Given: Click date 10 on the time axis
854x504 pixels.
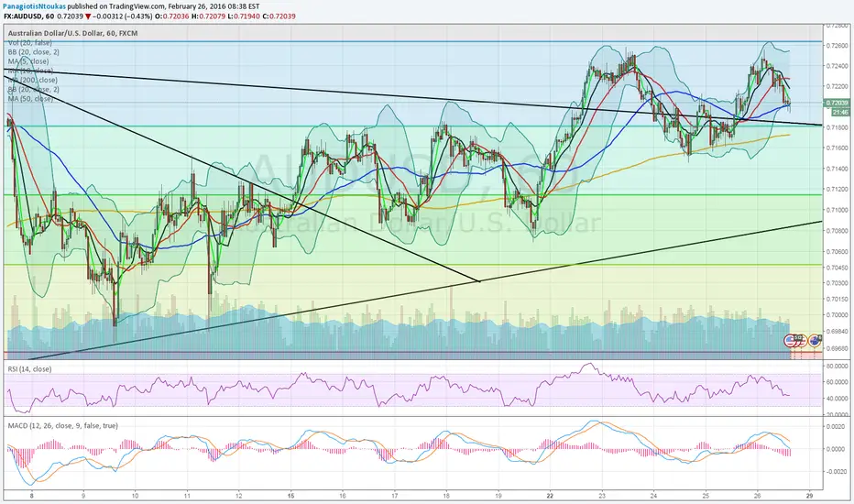Looking at the screenshot, I should [135, 496].
